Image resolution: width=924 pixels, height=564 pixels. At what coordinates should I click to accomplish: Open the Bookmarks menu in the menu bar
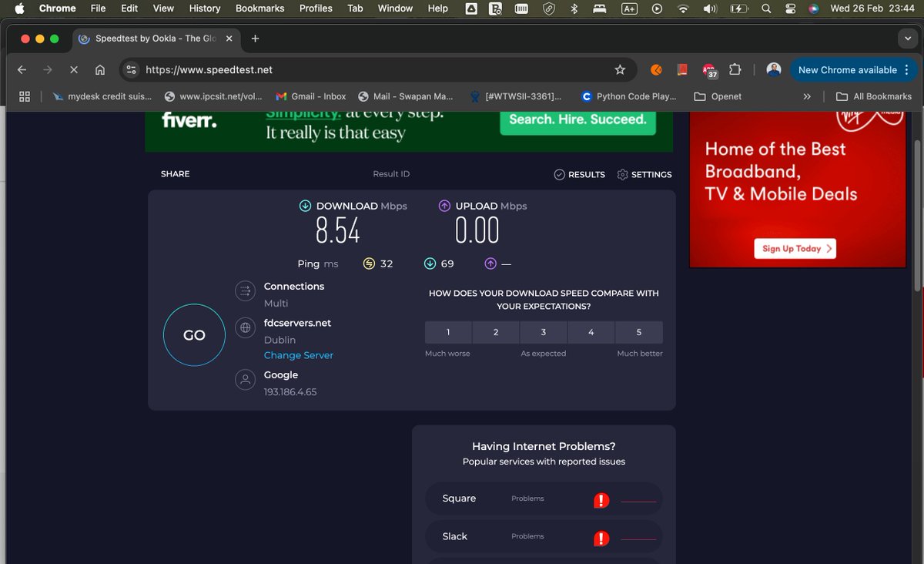pyautogui.click(x=259, y=8)
